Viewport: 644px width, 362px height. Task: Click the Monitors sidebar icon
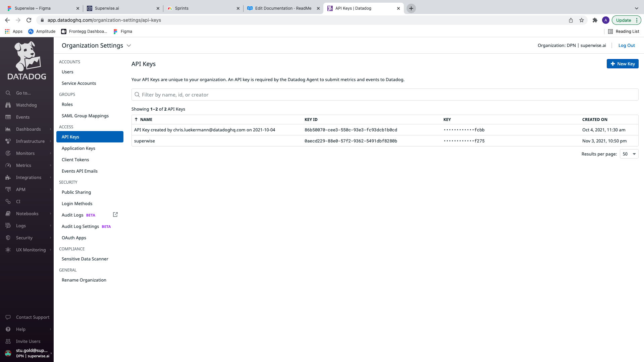[x=8, y=153]
